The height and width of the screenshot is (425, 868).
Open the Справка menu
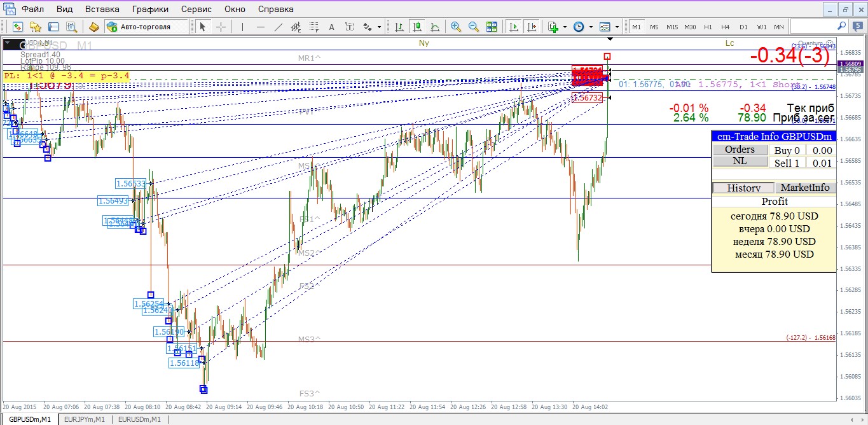276,9
